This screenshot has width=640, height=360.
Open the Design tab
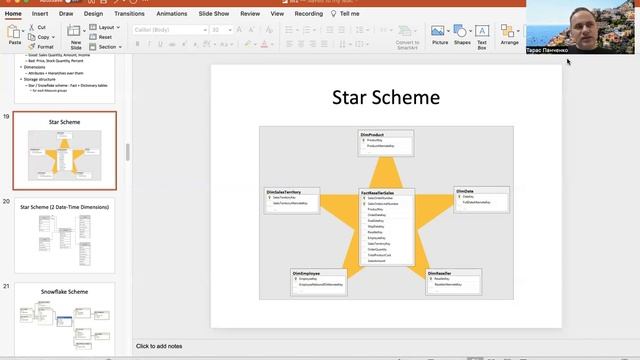[x=93, y=13]
